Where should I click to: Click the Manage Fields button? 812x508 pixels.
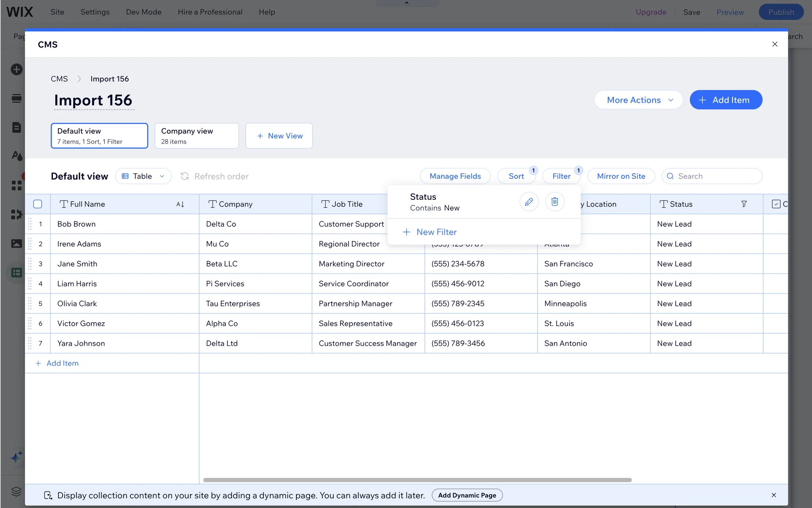[455, 176]
